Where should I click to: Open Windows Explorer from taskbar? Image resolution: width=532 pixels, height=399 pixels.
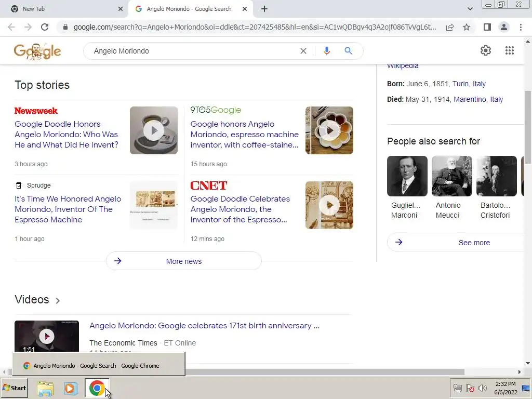[x=45, y=388]
